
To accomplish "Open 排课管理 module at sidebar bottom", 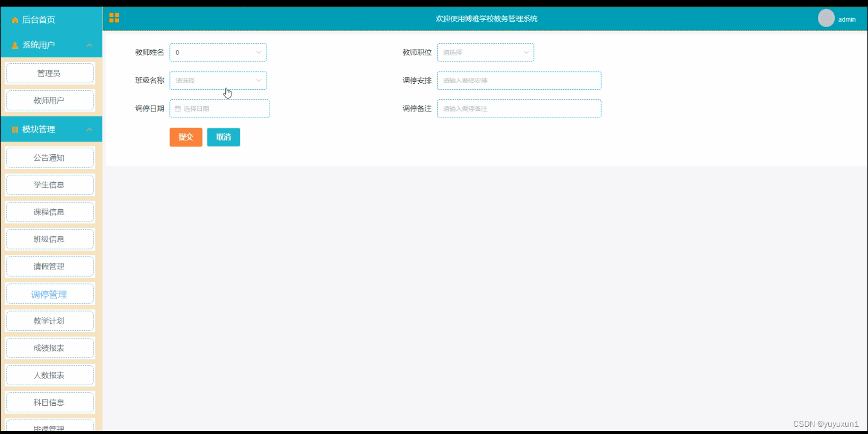I will (x=50, y=426).
